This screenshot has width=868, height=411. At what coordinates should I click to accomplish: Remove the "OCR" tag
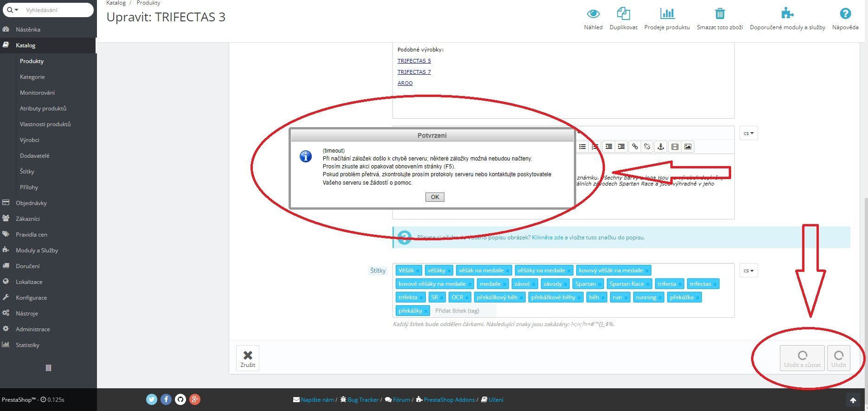click(x=467, y=298)
